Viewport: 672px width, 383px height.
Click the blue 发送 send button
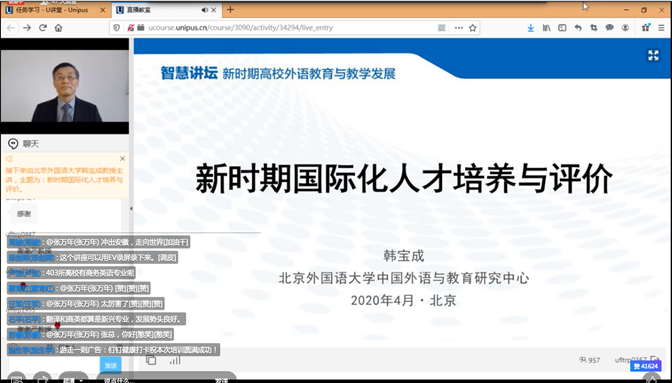pos(111,365)
